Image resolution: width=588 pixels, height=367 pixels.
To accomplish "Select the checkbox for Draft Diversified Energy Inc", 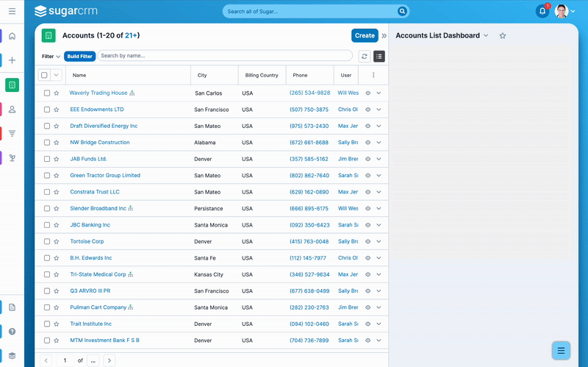I will point(47,126).
